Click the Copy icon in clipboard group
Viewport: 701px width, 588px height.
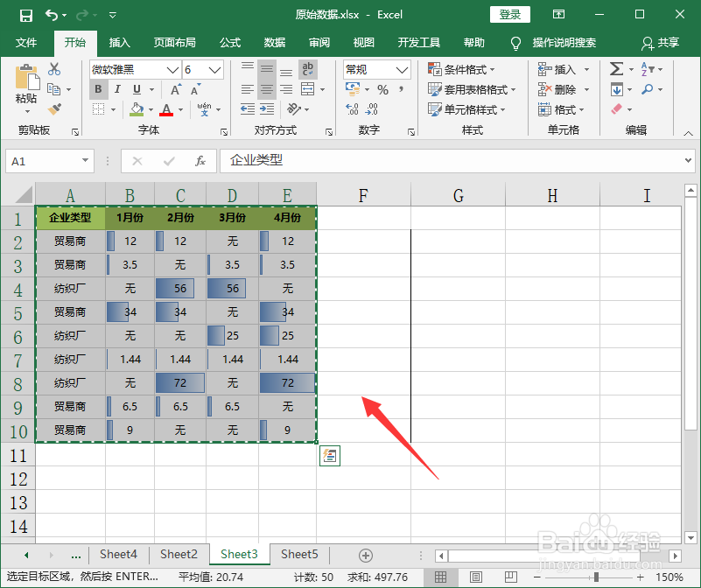click(x=54, y=89)
